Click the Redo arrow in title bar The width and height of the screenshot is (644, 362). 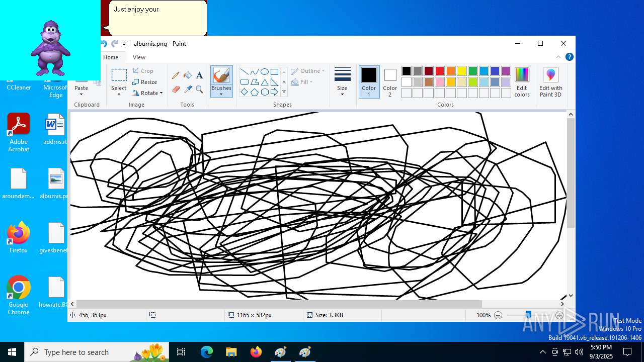pos(114,44)
